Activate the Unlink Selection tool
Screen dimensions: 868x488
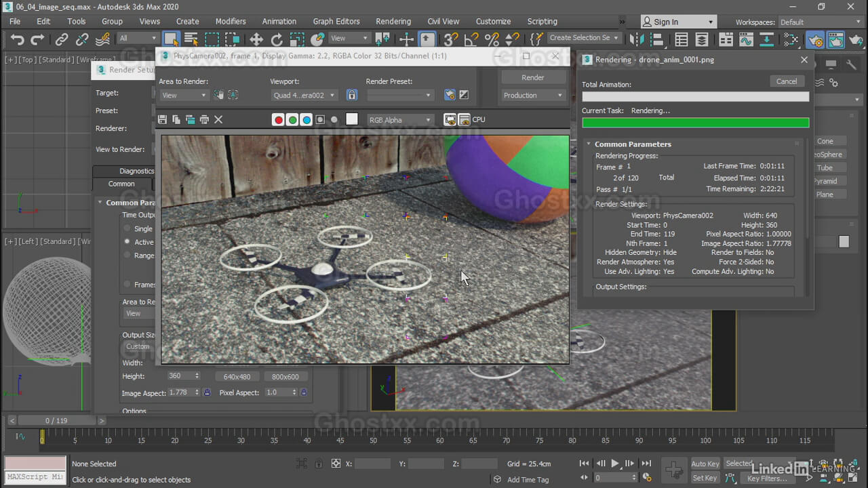(82, 39)
